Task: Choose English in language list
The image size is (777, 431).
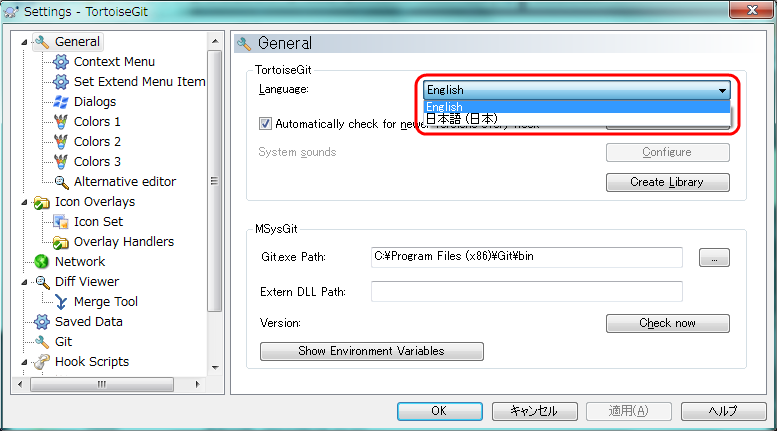Action: click(577, 107)
